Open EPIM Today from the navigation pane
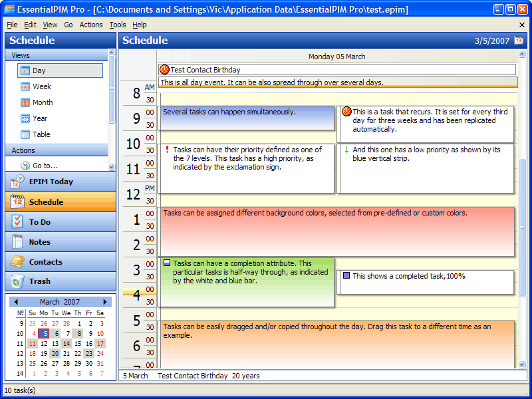 tap(61, 182)
